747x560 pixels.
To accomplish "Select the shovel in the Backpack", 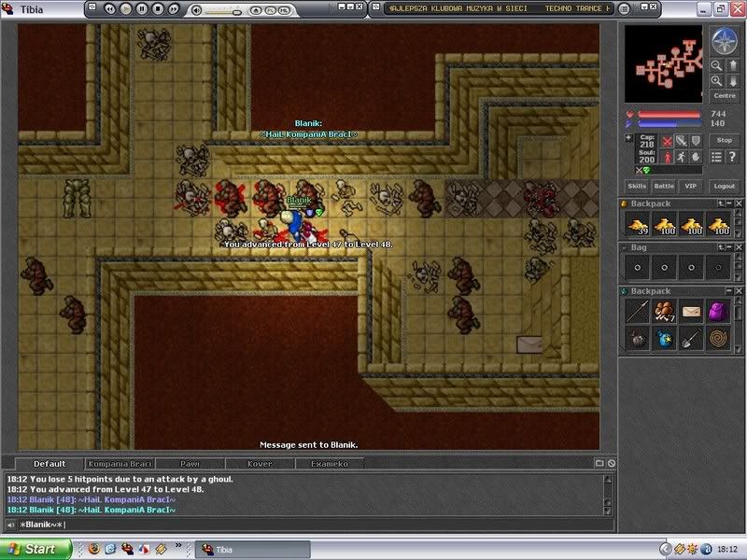I will (691, 339).
